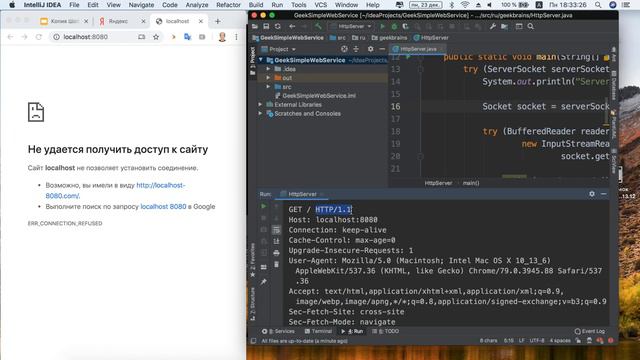Click the Collapse All icon in Project panel

coord(356,49)
